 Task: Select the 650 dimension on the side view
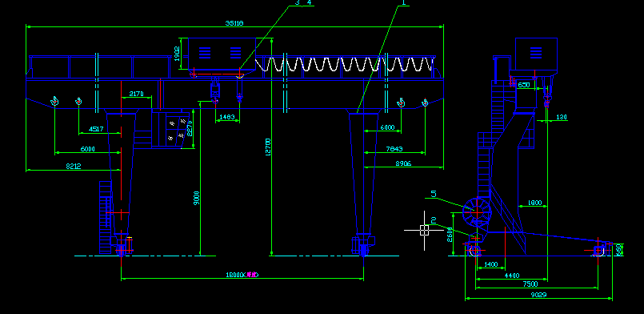[524, 85]
